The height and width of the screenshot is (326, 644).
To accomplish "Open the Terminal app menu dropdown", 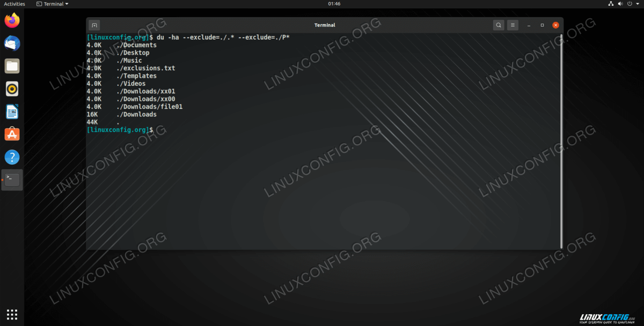I will (53, 4).
